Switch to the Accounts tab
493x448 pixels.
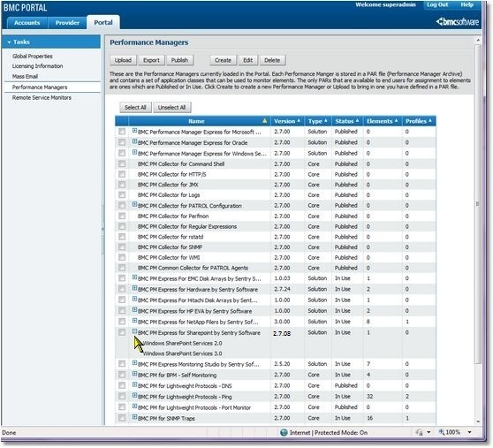pos(27,23)
